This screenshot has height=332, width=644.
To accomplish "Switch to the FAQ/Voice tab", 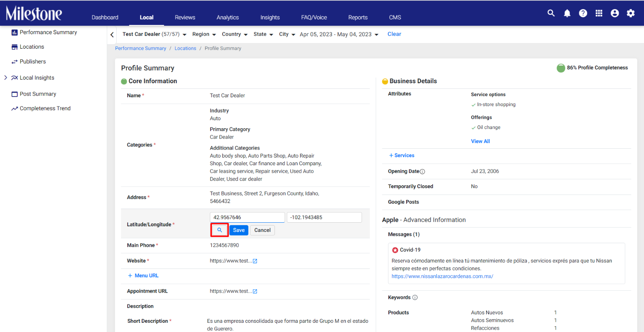I will [x=314, y=17].
